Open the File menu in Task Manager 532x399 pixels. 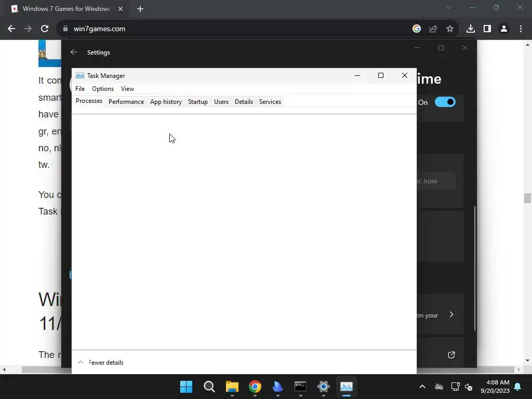(80, 88)
